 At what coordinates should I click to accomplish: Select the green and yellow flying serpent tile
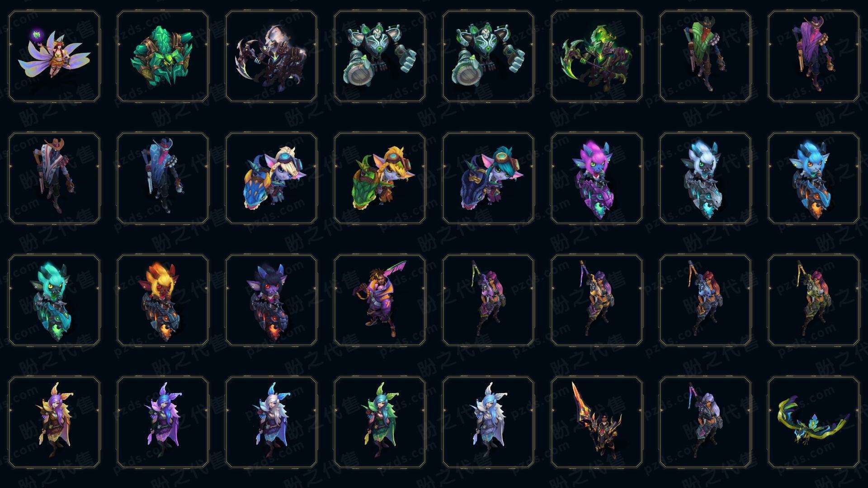click(814, 422)
